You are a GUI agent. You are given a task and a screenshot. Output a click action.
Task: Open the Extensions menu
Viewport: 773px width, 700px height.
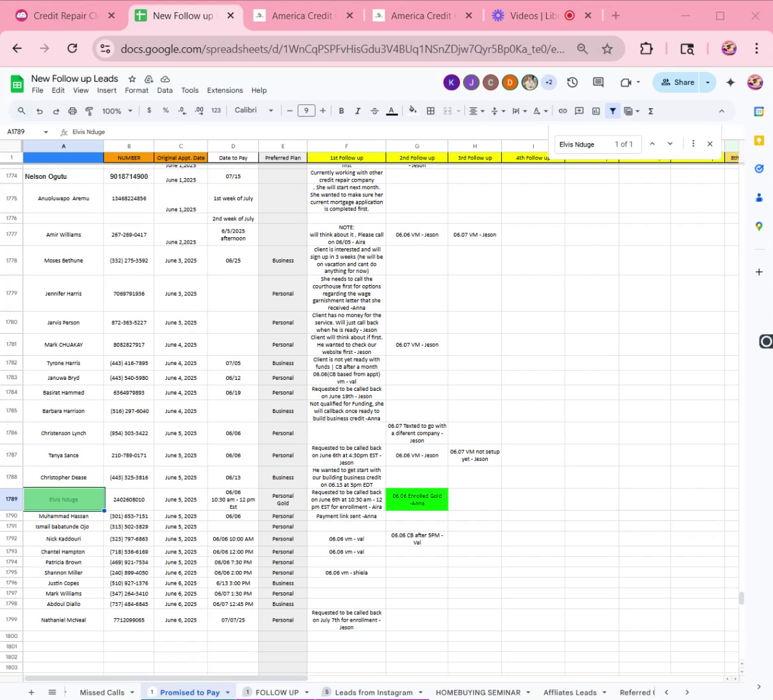click(x=224, y=91)
